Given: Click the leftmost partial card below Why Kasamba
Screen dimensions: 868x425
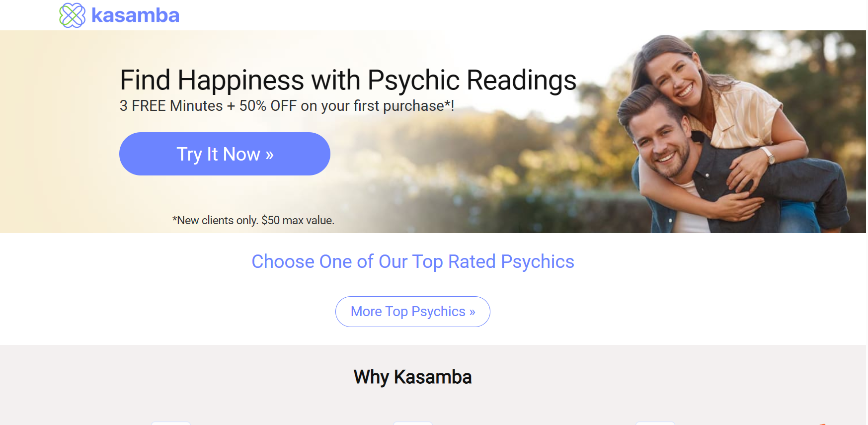Looking at the screenshot, I should (170, 423).
